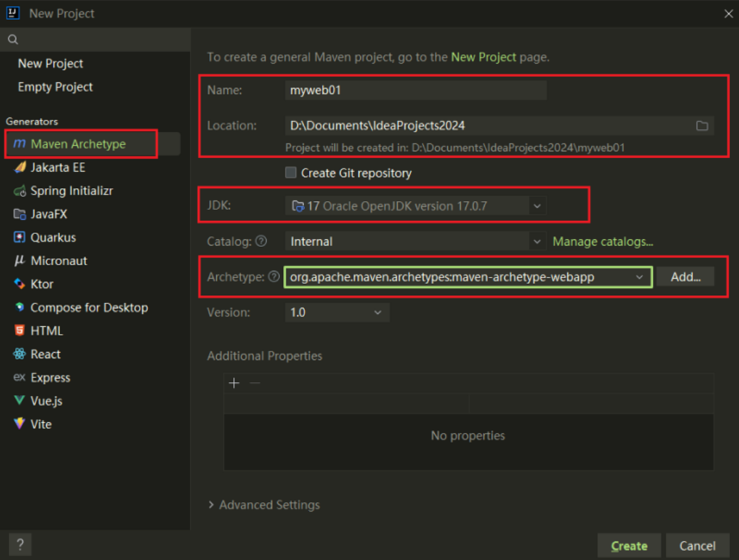Remove a property with the minus icon
The width and height of the screenshot is (739, 560).
pos(254,383)
